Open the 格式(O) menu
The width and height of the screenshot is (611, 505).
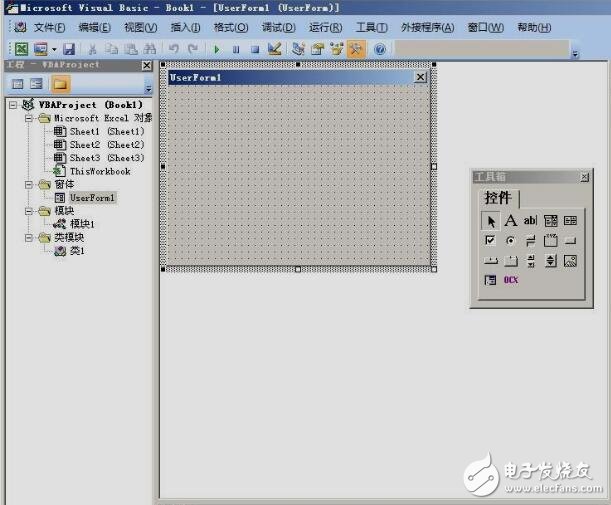click(231, 27)
